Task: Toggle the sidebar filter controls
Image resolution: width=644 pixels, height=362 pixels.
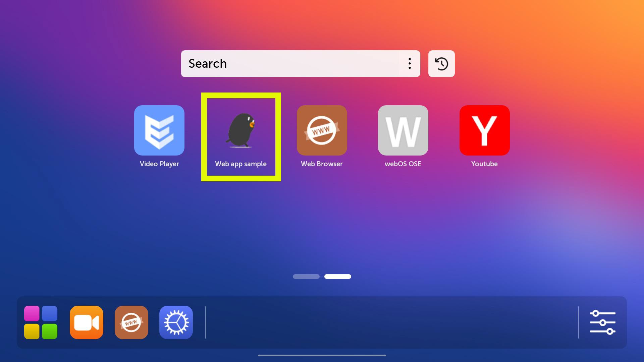Action: pos(603,322)
